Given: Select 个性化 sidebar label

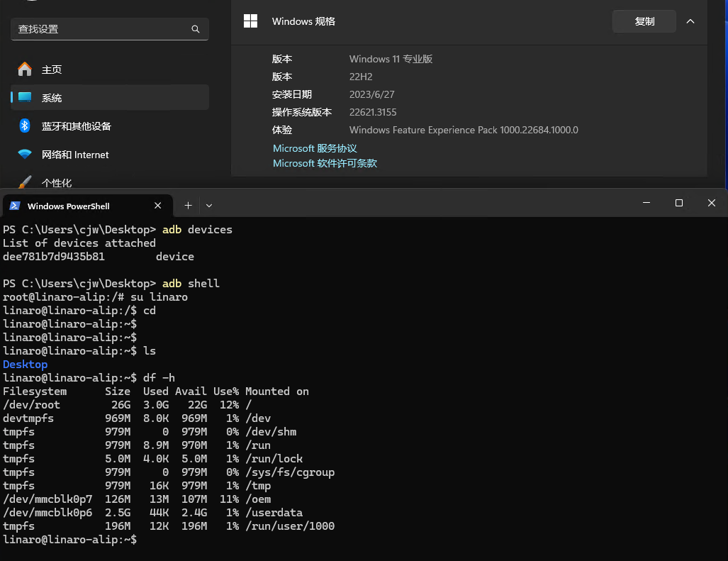Looking at the screenshot, I should [57, 183].
